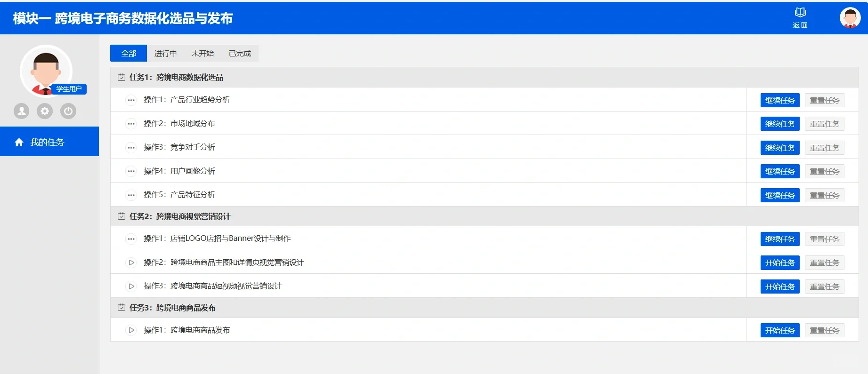
Task: Click the calendar icon beside 任务1 header
Action: point(122,77)
